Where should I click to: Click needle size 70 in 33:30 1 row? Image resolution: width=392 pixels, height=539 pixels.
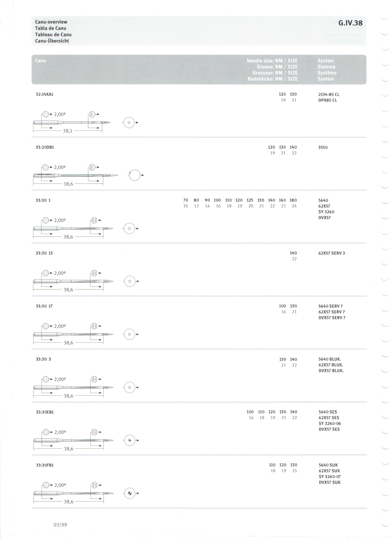[186, 200]
